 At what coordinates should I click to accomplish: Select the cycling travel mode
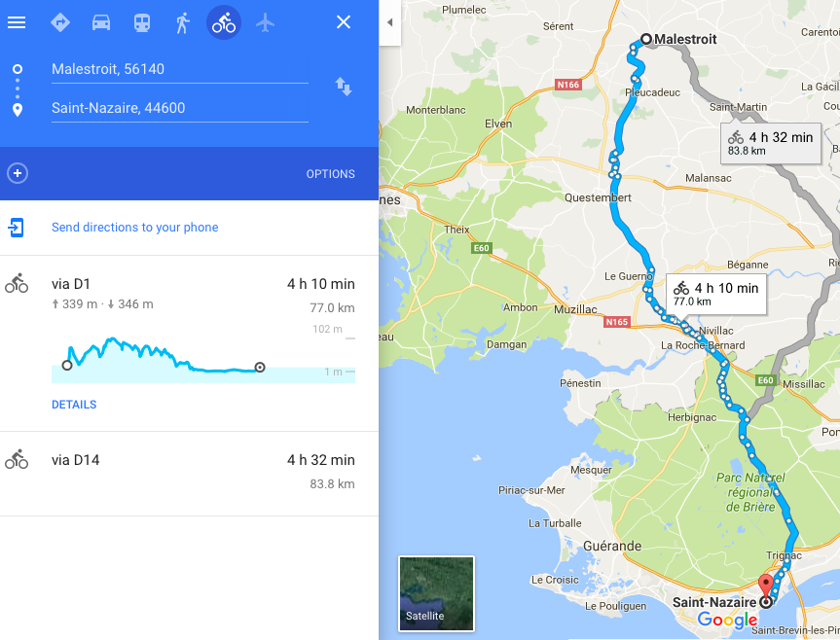pyautogui.click(x=224, y=22)
